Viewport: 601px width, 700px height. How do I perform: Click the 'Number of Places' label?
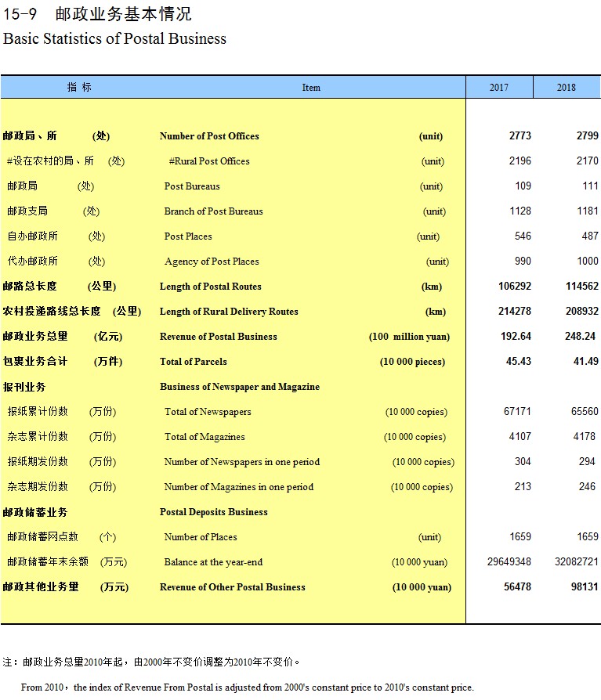tap(201, 537)
